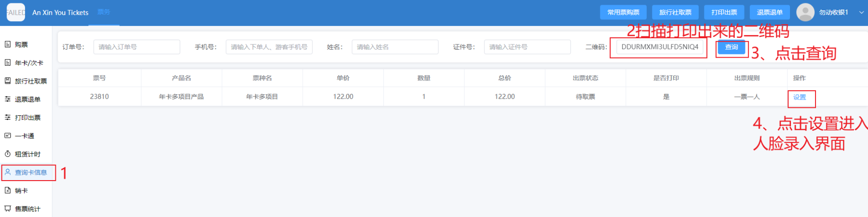The width and height of the screenshot is (868, 217).
Task: Click the 一票一人 rule cell
Action: 747,96
